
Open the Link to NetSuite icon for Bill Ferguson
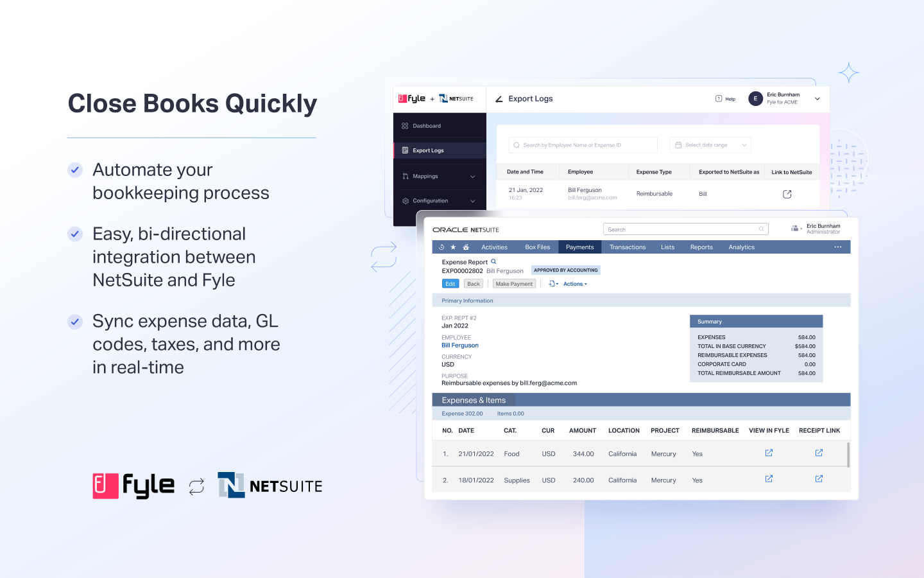point(787,194)
